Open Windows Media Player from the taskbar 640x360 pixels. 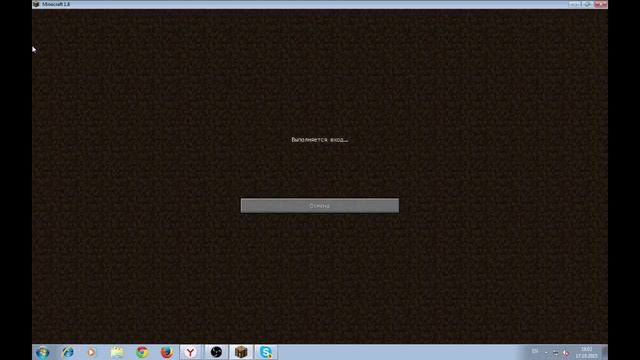click(91, 352)
